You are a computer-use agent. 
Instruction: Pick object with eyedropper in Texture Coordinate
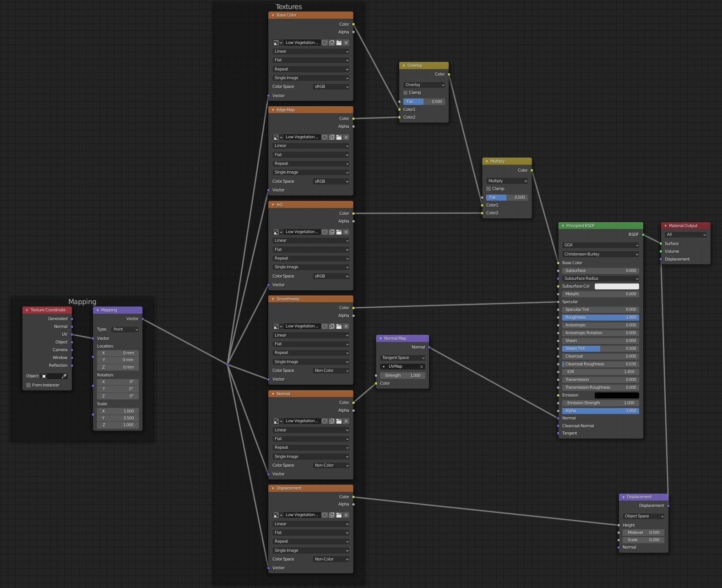point(64,376)
